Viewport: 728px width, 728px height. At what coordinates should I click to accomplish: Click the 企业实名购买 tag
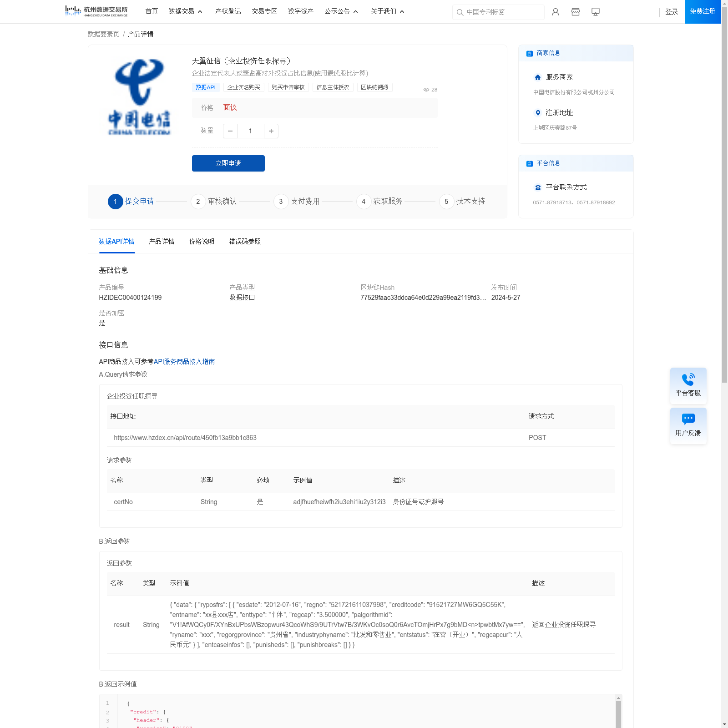244,87
